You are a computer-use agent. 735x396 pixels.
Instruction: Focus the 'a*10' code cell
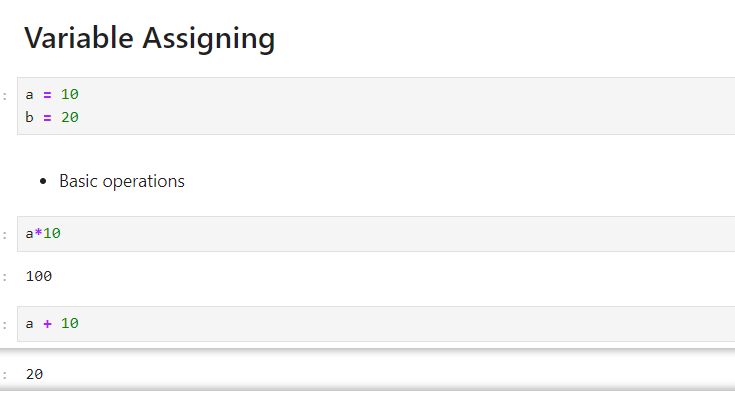376,234
